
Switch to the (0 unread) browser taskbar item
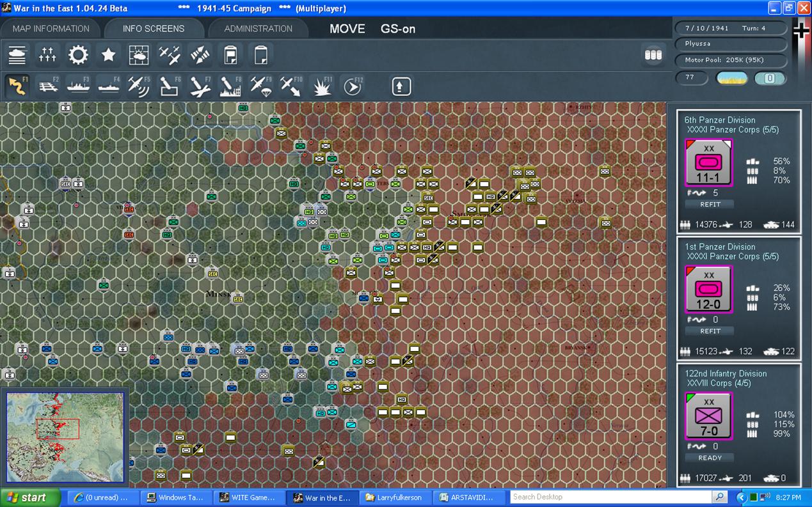click(x=102, y=497)
